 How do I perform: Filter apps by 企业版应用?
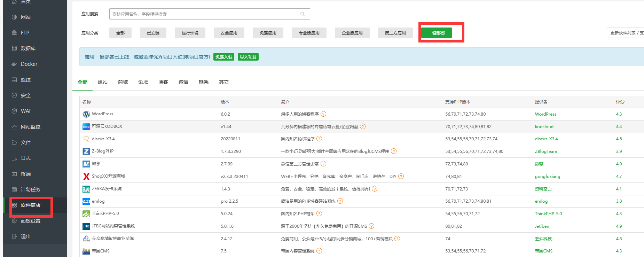(352, 33)
